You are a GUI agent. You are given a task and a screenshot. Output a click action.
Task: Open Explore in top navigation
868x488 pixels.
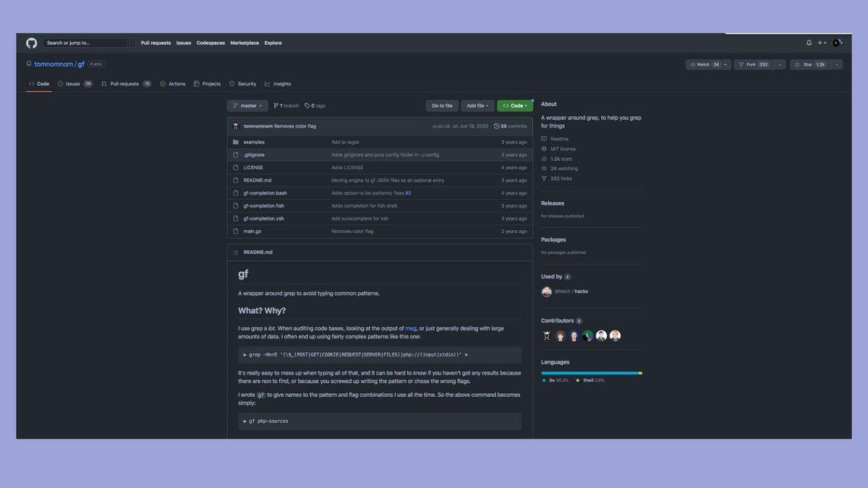[273, 43]
